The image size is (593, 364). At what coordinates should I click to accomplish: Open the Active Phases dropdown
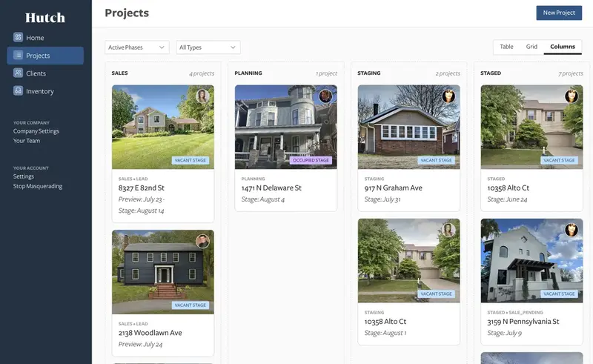click(x=137, y=47)
